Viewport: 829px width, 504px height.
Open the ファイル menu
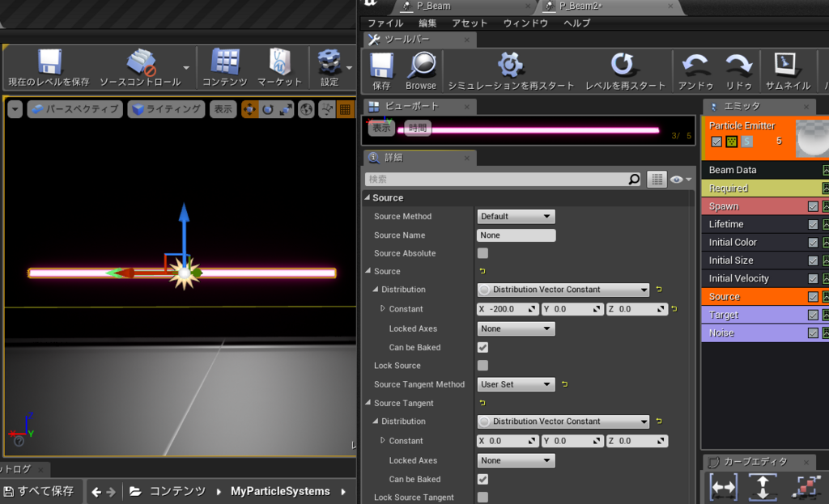pos(385,23)
